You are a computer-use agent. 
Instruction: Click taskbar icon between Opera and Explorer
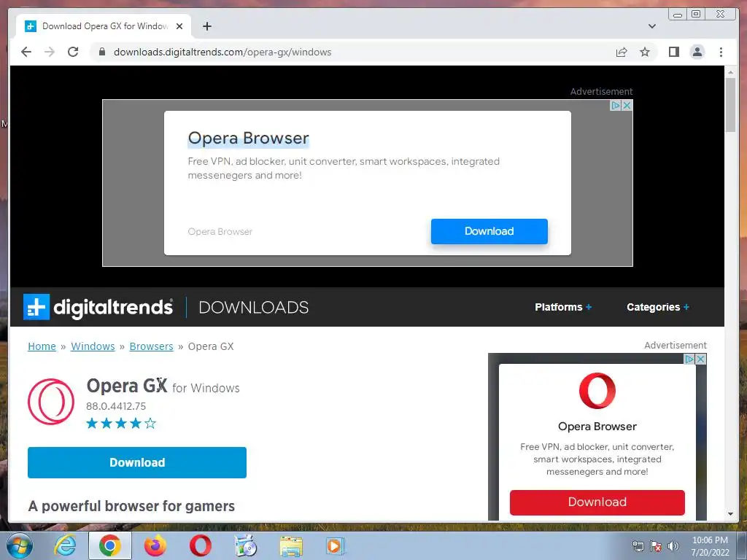coord(246,545)
